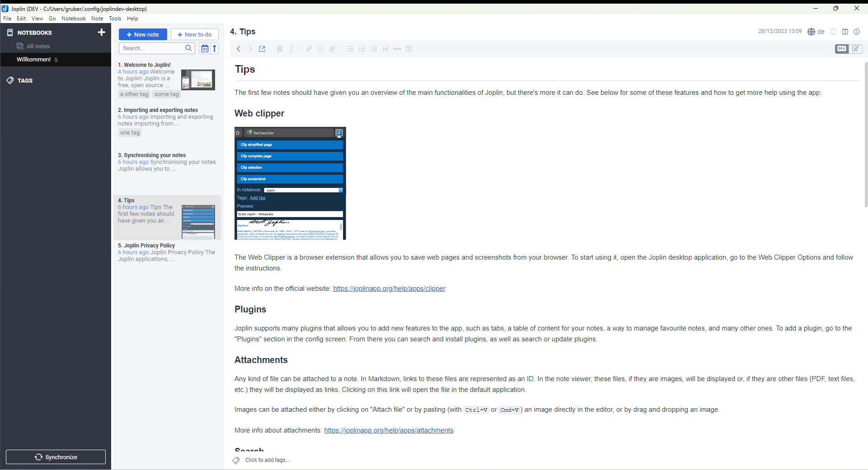Open spell checker language 'de' globe
The width and height of the screenshot is (868, 470).
pos(816,32)
